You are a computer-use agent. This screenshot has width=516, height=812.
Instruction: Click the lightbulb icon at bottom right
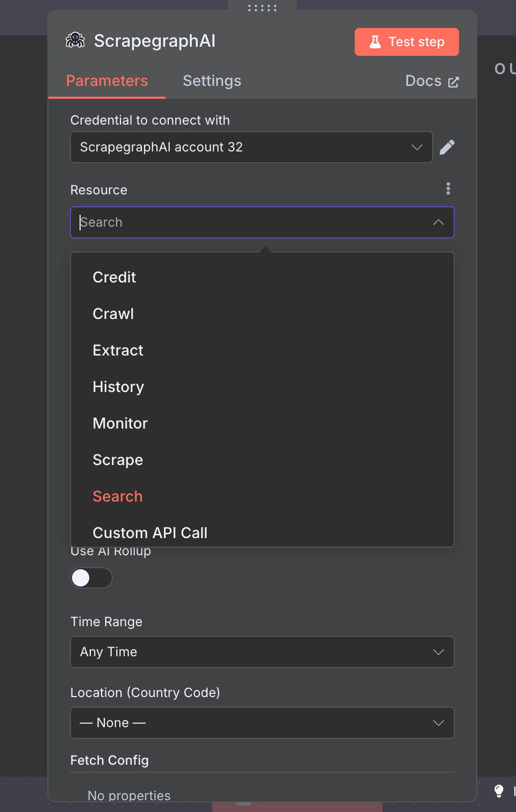click(x=499, y=791)
